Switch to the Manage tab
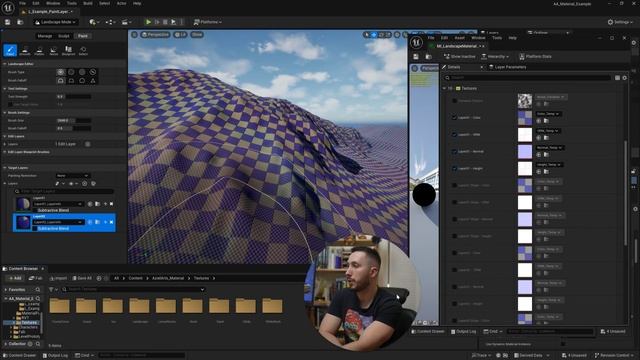Viewport: 640px width, 360px height. click(x=44, y=36)
